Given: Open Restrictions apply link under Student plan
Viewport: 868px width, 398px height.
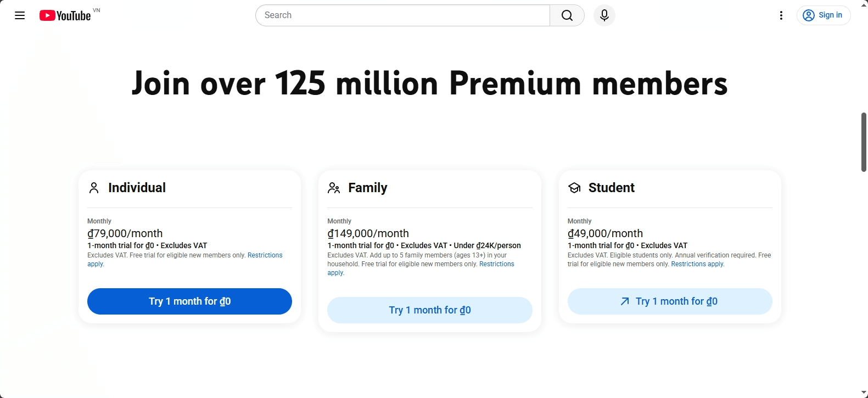Looking at the screenshot, I should click(x=696, y=264).
